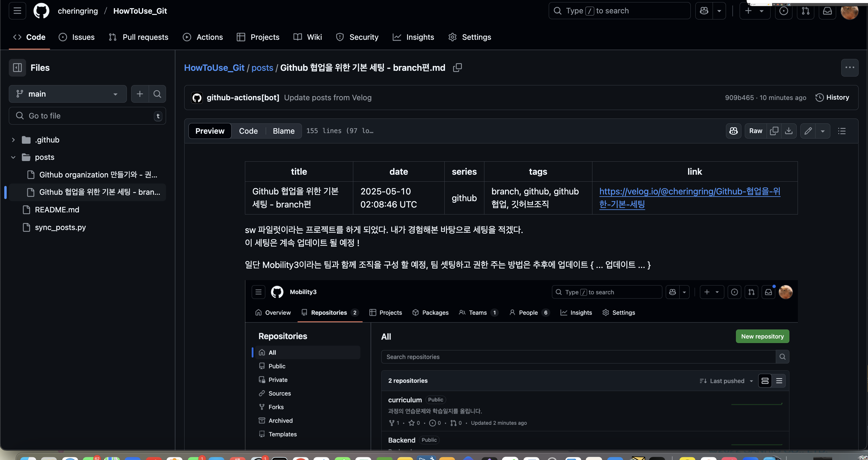Open the outline list icon
The height and width of the screenshot is (460, 868).
point(842,131)
